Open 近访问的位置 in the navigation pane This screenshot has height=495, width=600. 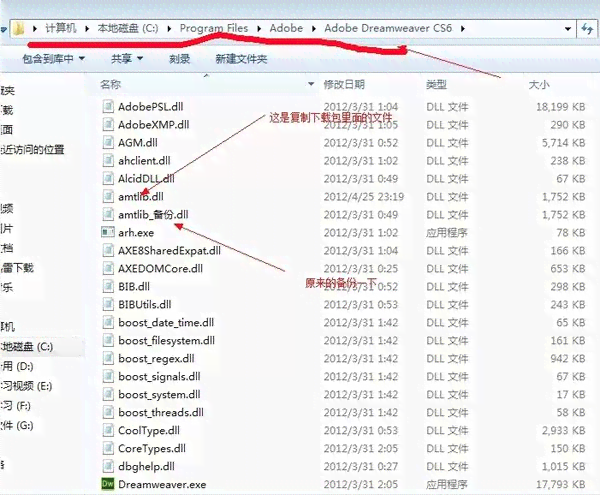pyautogui.click(x=32, y=149)
